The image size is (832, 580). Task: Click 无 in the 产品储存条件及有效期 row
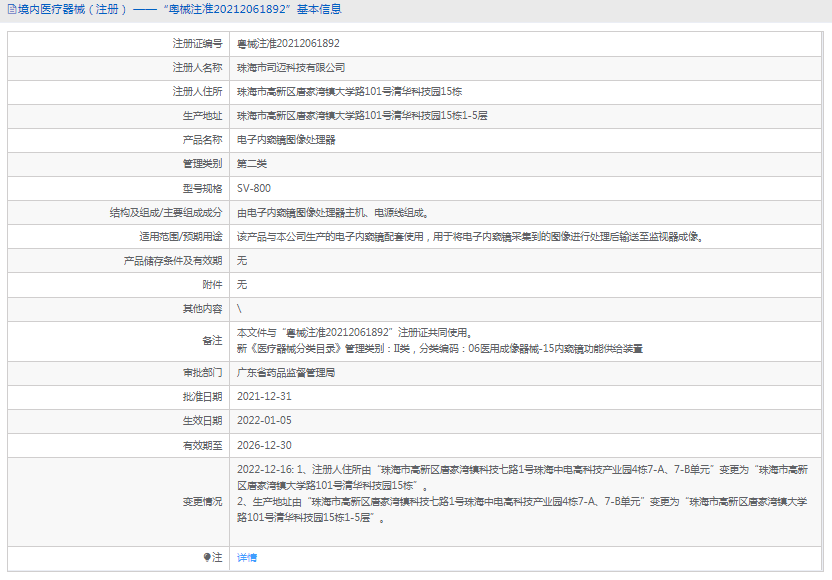point(242,261)
